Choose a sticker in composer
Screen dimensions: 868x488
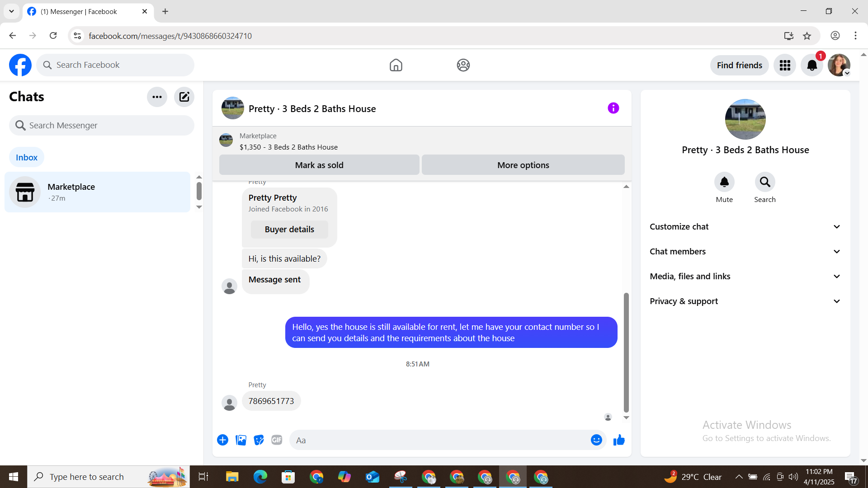click(259, 440)
